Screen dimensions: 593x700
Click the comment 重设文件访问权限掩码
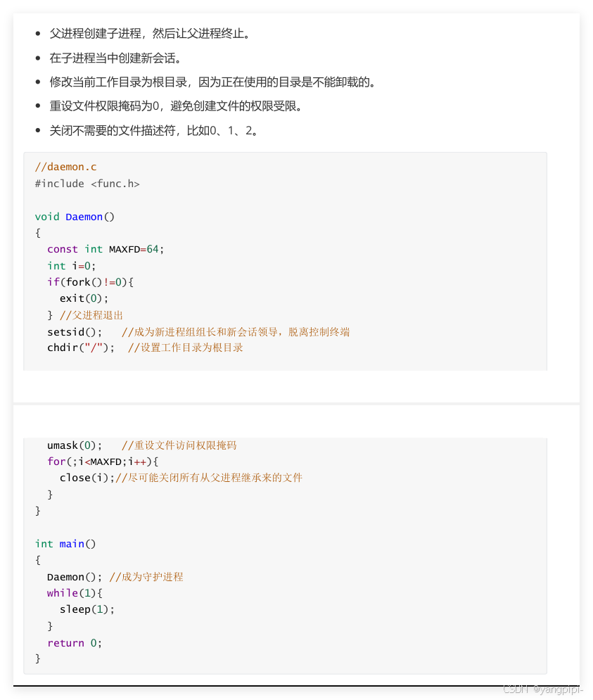click(179, 445)
